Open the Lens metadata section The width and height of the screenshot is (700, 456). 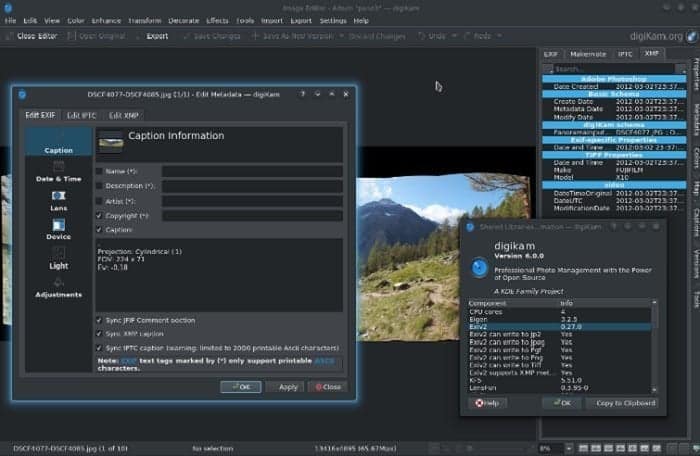pos(58,201)
